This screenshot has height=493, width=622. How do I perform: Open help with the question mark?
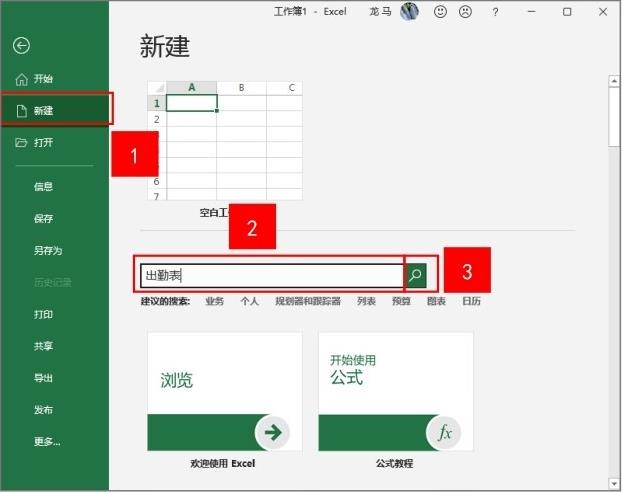coord(495,12)
